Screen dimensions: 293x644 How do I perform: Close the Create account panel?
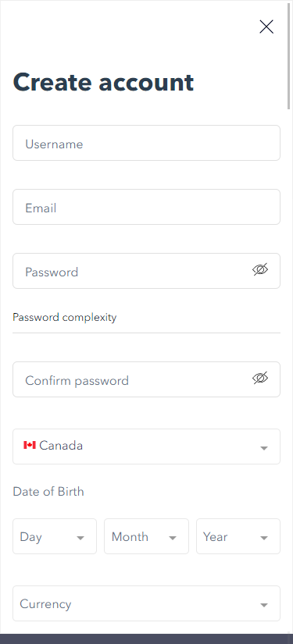[266, 27]
